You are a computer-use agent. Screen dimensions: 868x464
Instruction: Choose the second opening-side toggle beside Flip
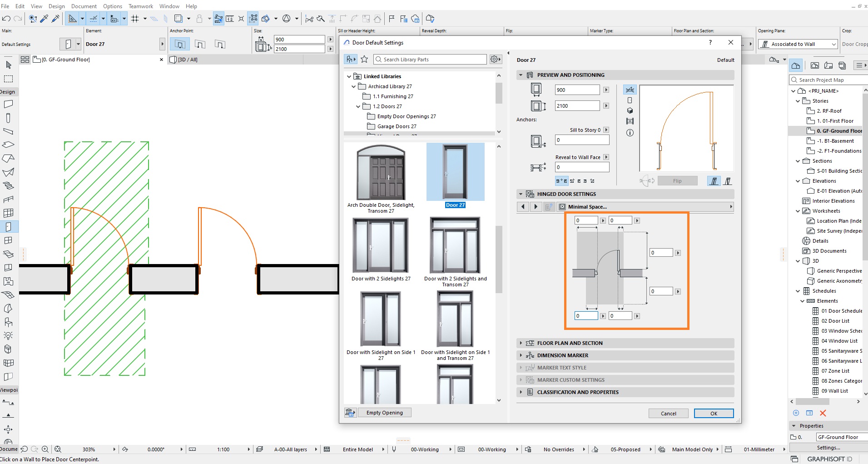click(727, 181)
